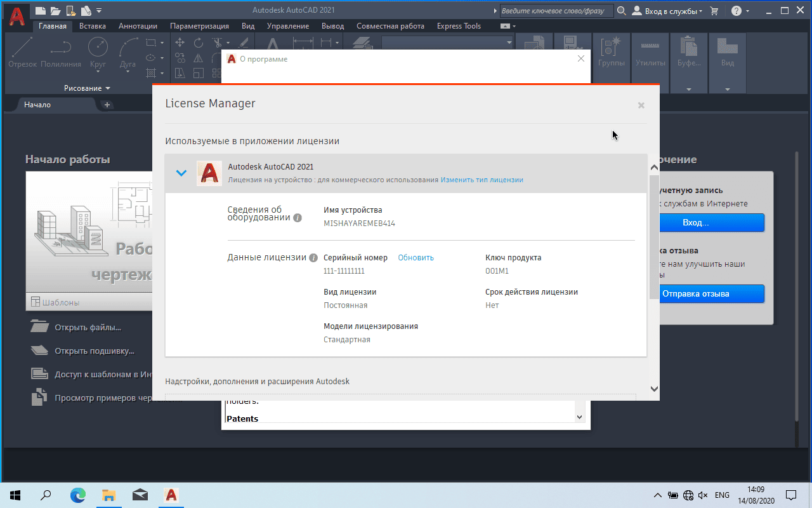The image size is (812, 508).
Task: Open the taskbar notification center icon
Action: tap(791, 495)
